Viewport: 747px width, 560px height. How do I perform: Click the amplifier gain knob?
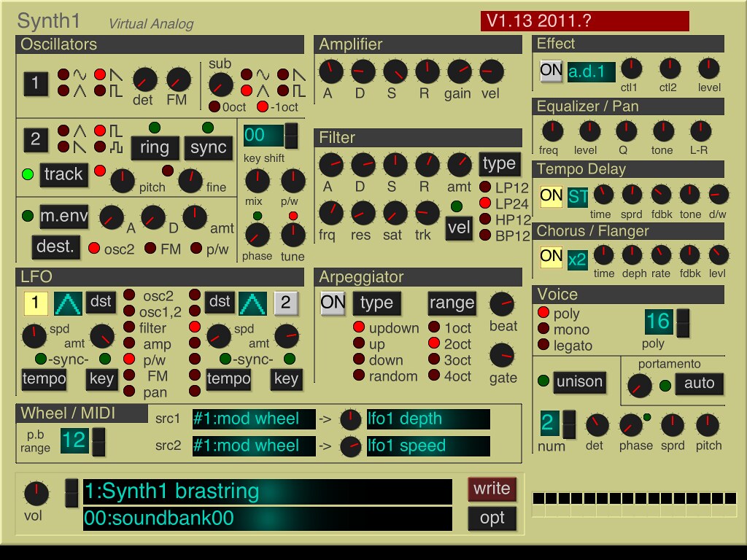pyautogui.click(x=460, y=72)
